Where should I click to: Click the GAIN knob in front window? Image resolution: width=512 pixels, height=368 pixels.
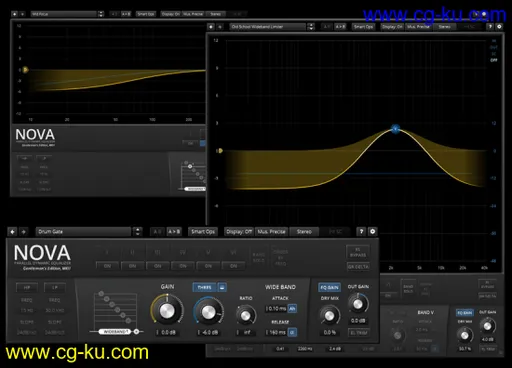pos(167,311)
